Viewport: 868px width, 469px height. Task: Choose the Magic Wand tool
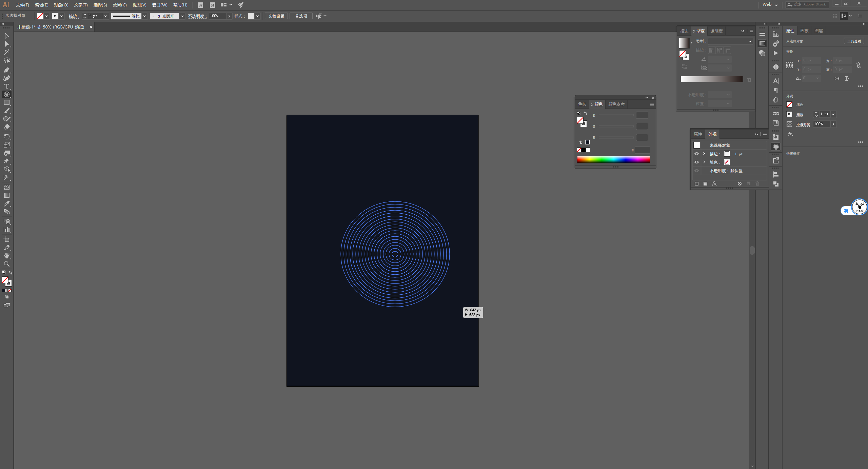click(x=6, y=52)
